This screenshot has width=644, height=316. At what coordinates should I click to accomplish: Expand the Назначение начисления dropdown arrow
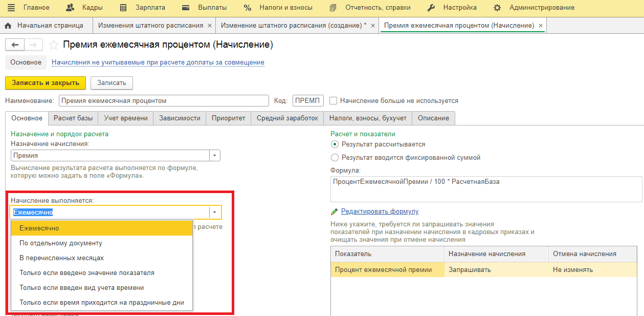[215, 156]
